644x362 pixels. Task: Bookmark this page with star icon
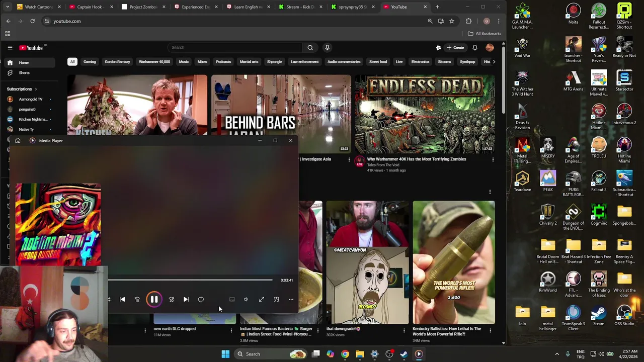point(452,21)
